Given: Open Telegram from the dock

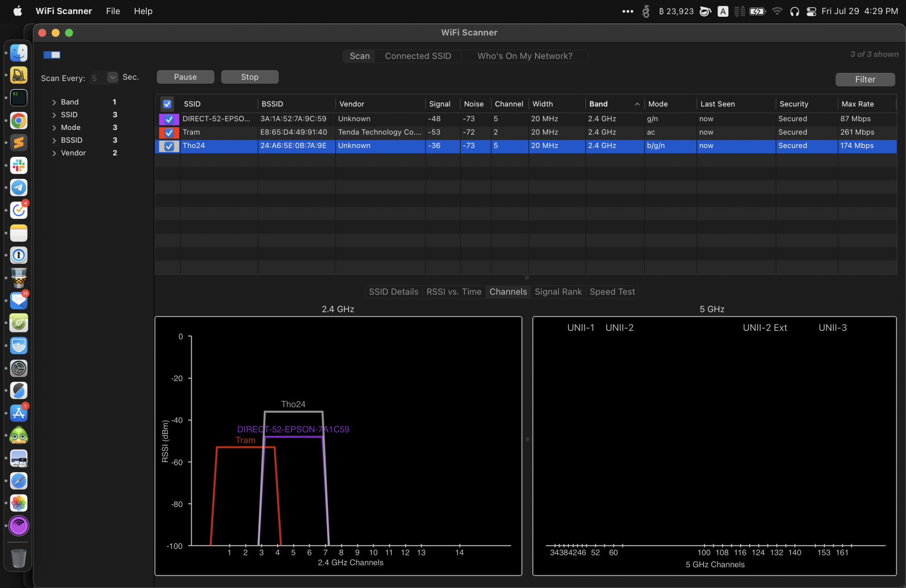Looking at the screenshot, I should 19,187.
